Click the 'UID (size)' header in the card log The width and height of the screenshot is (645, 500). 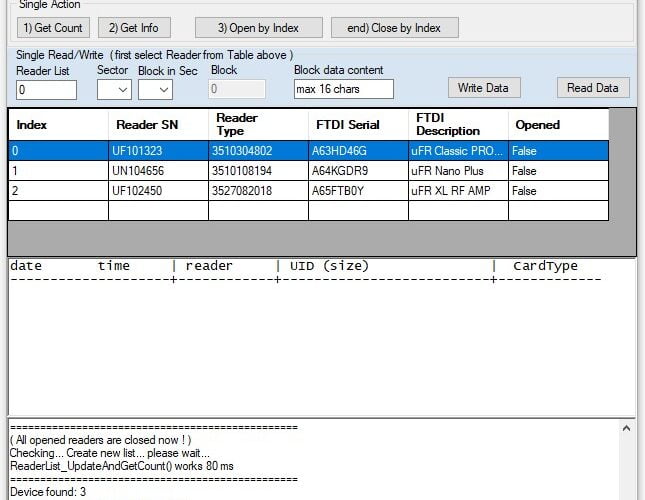pos(329,266)
